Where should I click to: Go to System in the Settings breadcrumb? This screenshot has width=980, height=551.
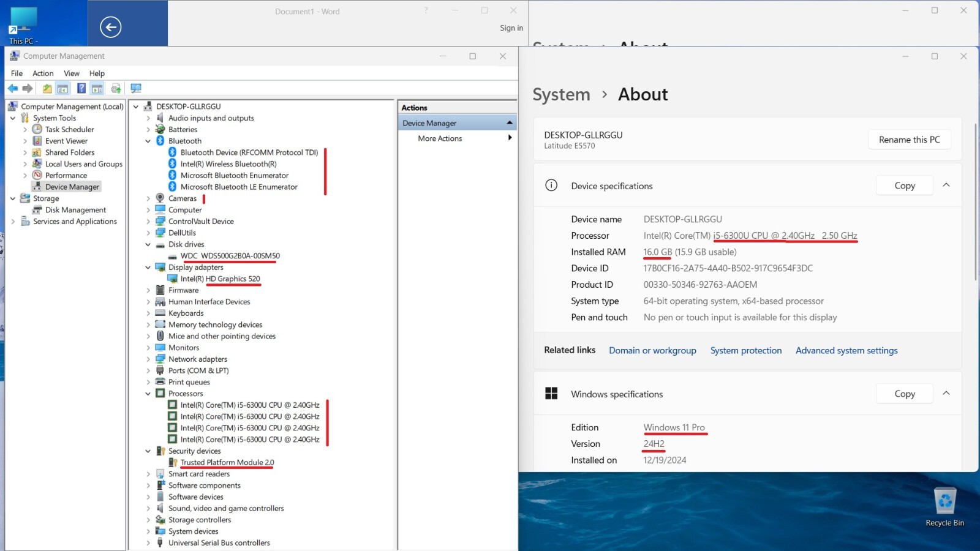click(561, 94)
